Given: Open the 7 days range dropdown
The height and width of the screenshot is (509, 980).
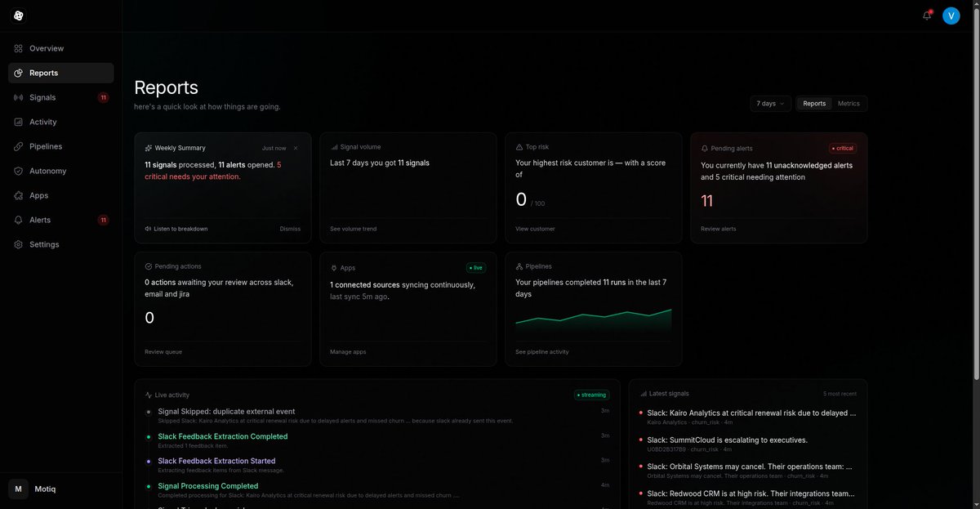Looking at the screenshot, I should 771,104.
